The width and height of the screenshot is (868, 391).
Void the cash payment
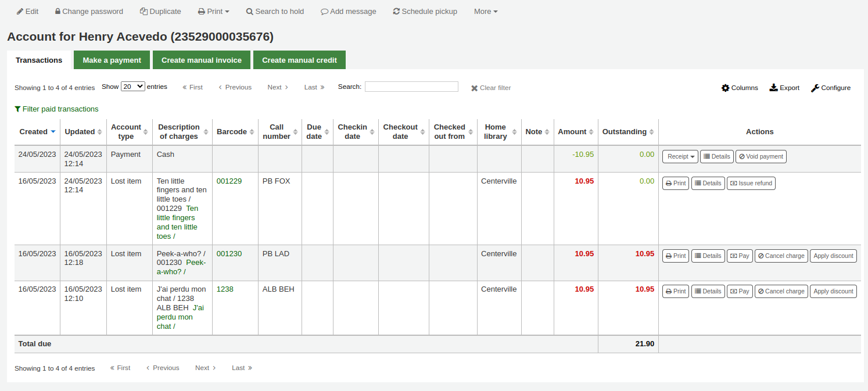coord(761,156)
